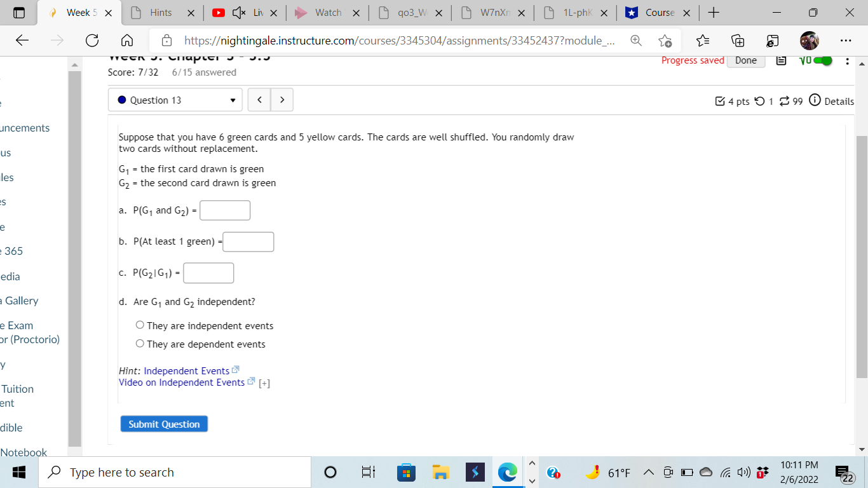
Task: Open the assessment three-dot options menu
Action: click(847, 61)
